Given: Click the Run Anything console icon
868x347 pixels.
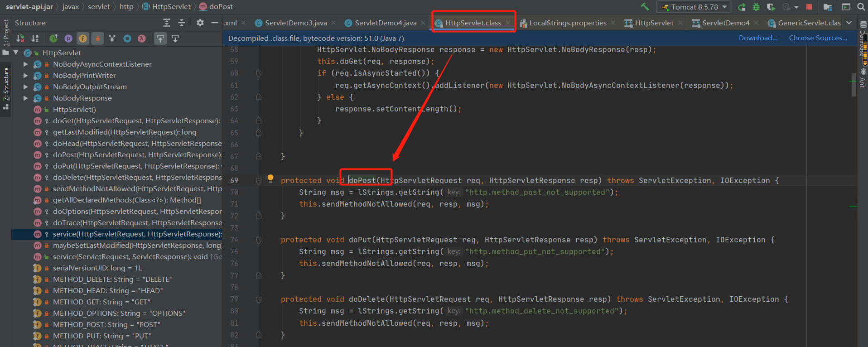Looking at the screenshot, I should tap(846, 7).
